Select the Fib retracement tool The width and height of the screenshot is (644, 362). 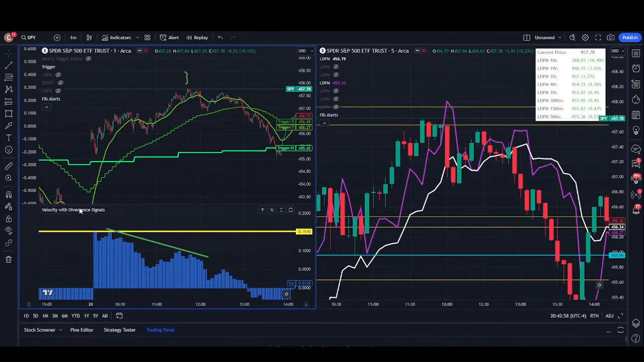coord(9,77)
